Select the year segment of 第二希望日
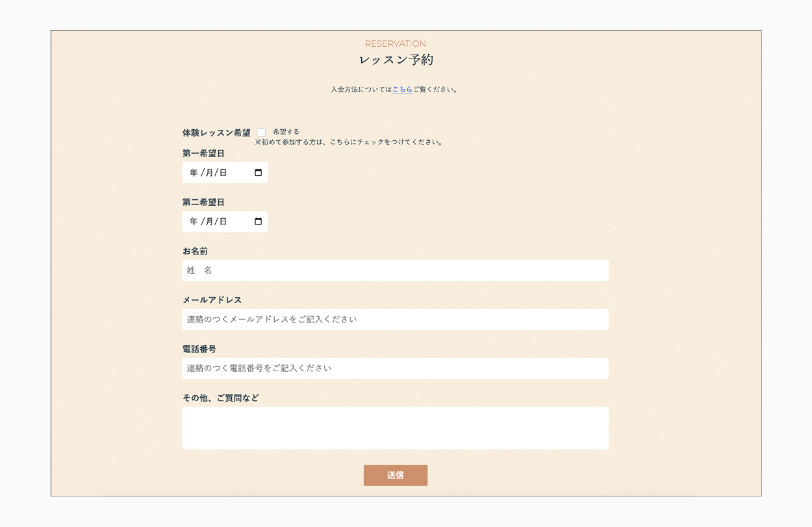812x527 pixels. (x=194, y=221)
